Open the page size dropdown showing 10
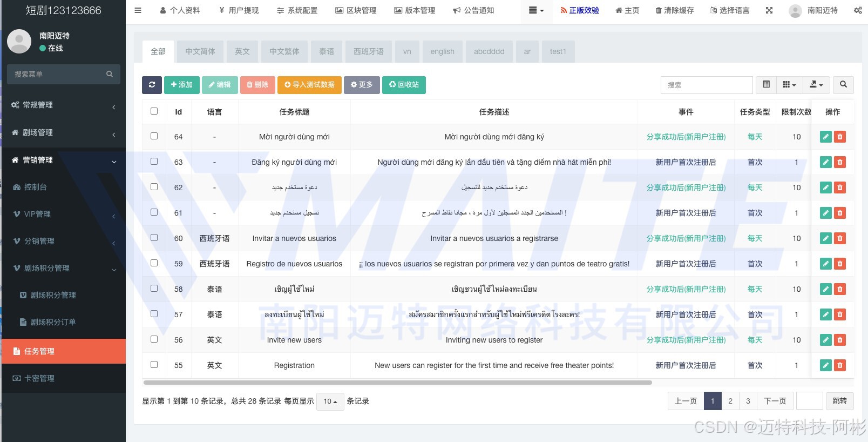 (330, 401)
